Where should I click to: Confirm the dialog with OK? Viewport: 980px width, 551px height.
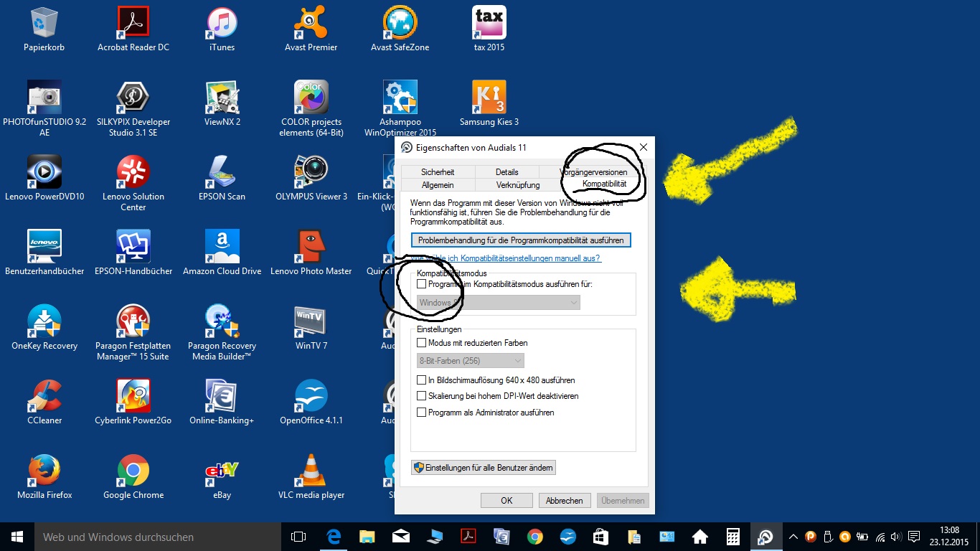[x=507, y=501]
